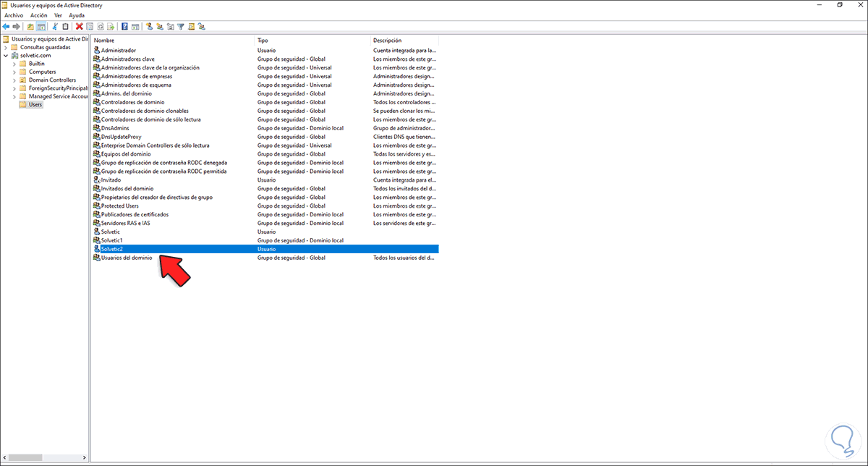Create new group toolbar icon
Screen dimensions: 868x466
(160, 27)
